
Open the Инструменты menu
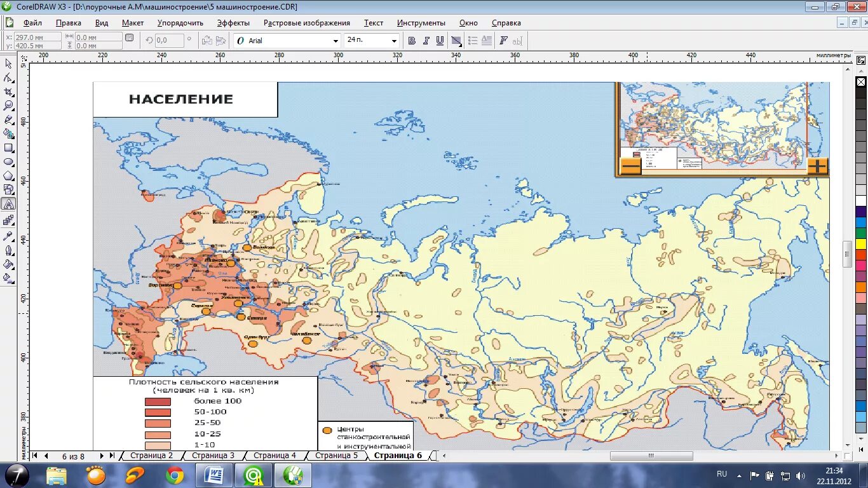(x=421, y=23)
